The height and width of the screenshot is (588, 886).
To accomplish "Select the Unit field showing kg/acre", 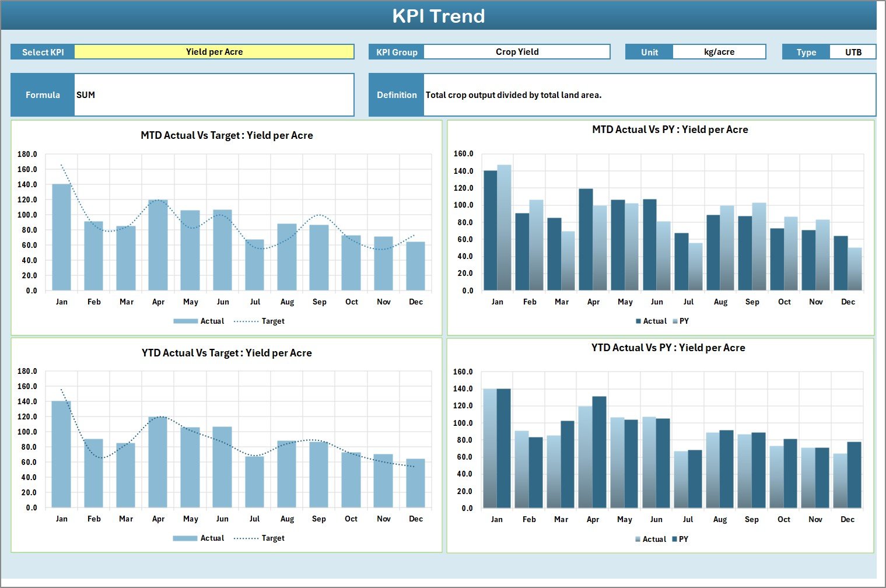I will (x=720, y=51).
